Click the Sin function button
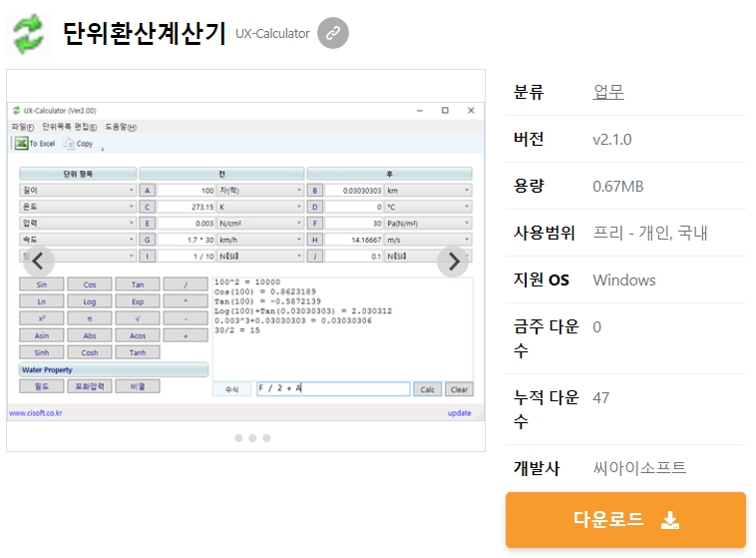Screen dimensions: 756x558 click(42, 284)
